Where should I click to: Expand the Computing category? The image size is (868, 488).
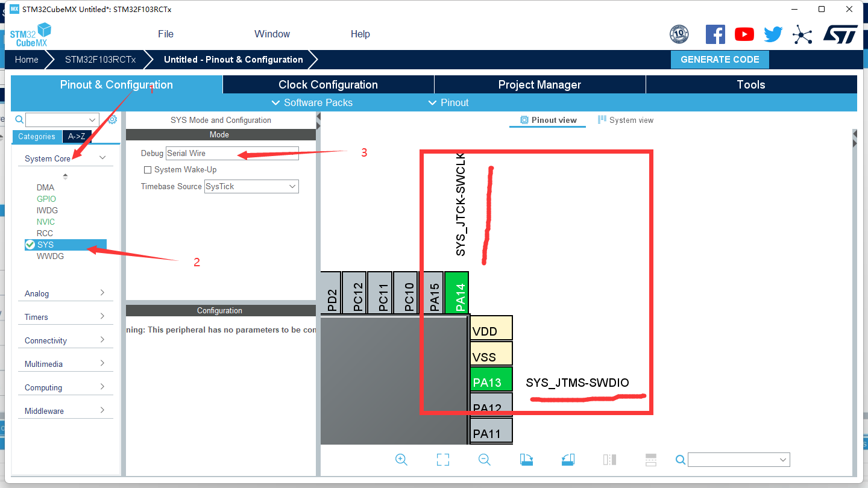tap(65, 387)
